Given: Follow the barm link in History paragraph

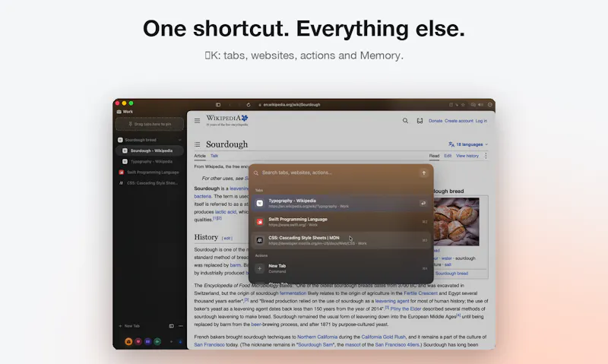Looking at the screenshot, I should [x=236, y=265].
